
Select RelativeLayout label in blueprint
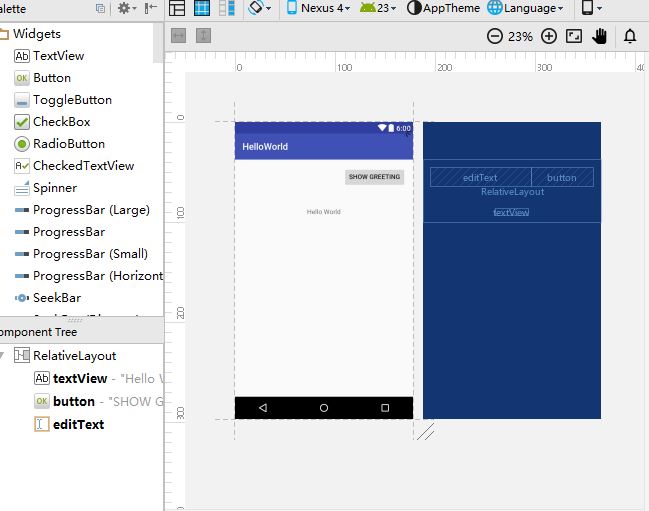(x=512, y=192)
